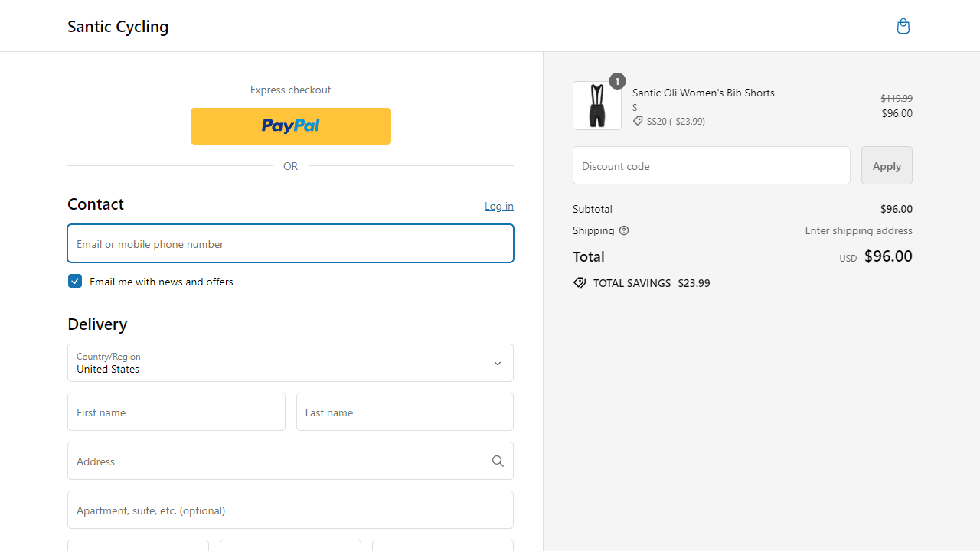Follow the Log in link

[x=499, y=206]
